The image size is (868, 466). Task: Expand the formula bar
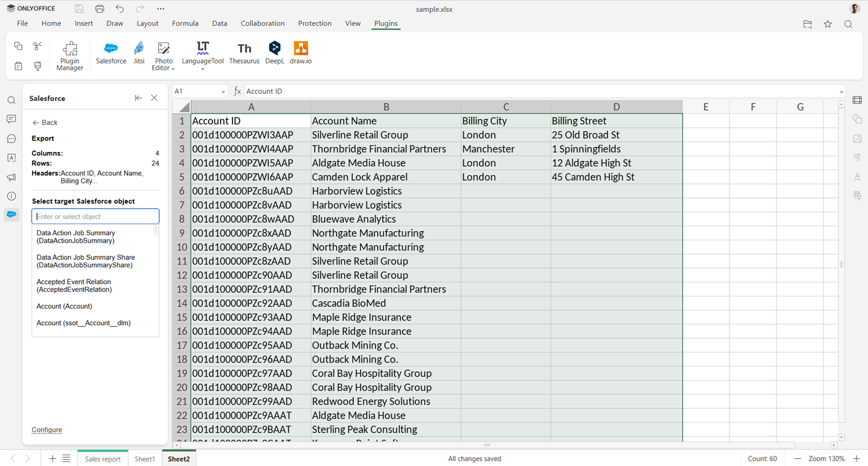coord(841,92)
